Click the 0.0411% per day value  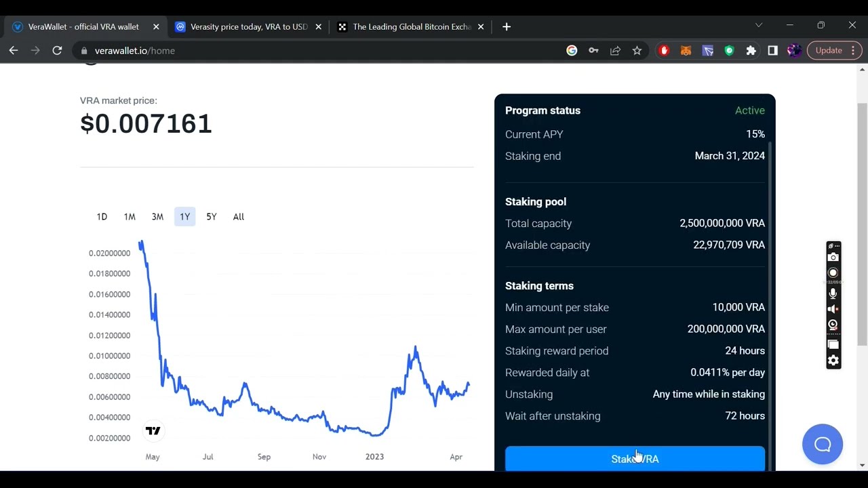click(728, 372)
